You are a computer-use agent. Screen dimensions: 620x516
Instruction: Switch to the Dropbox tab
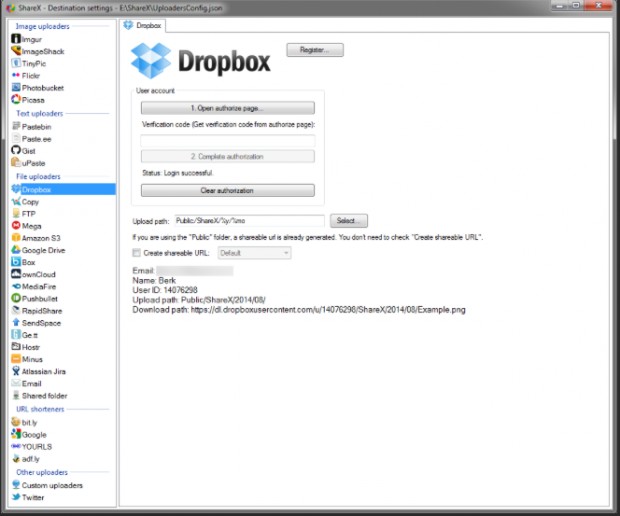pos(143,25)
